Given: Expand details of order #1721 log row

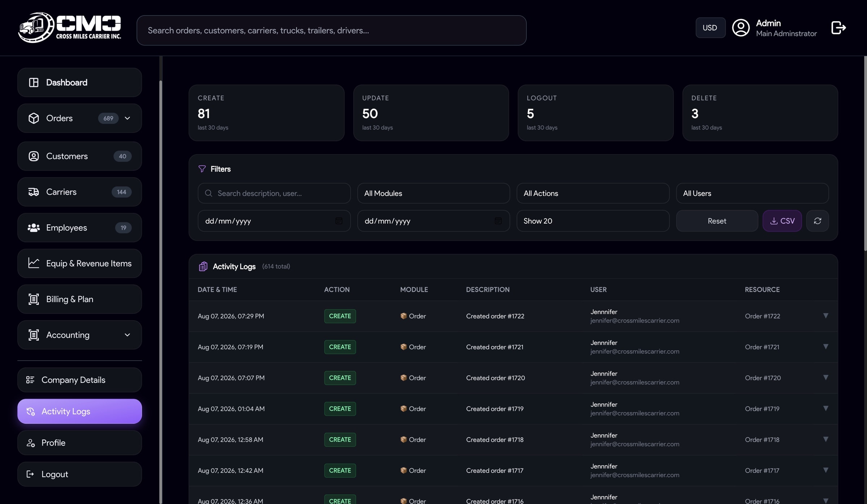Looking at the screenshot, I should pos(826,346).
